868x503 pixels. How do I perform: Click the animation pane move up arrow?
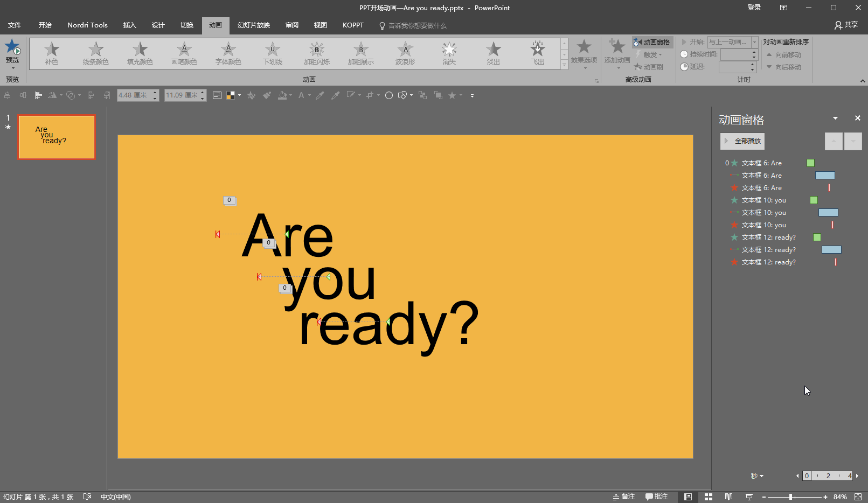[x=834, y=141]
